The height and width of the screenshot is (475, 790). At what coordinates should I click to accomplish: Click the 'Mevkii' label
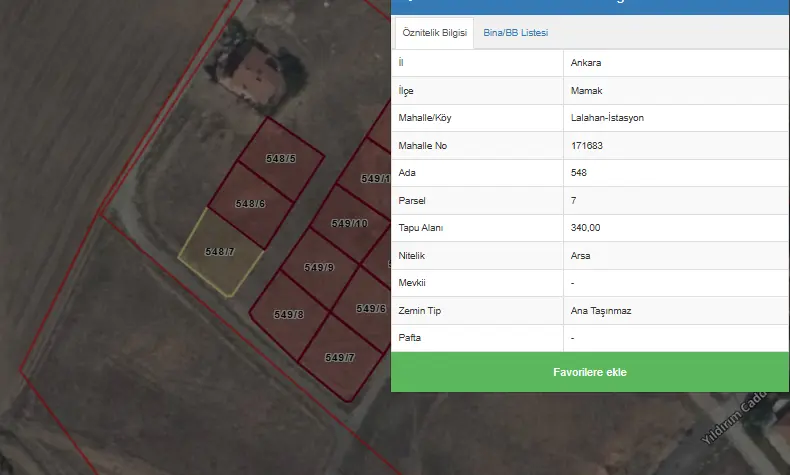click(412, 283)
